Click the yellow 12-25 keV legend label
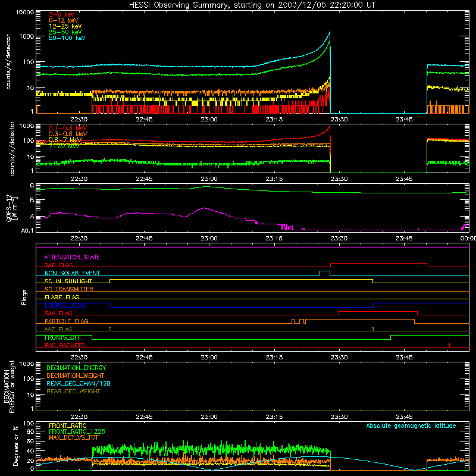Screen dimensions: 476x476 pyautogui.click(x=65, y=26)
